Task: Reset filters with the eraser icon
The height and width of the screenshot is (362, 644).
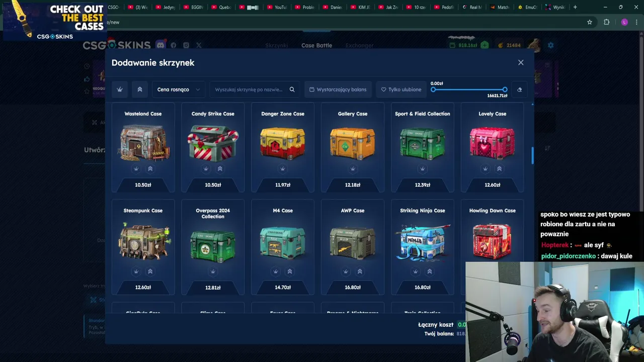Action: point(520,89)
